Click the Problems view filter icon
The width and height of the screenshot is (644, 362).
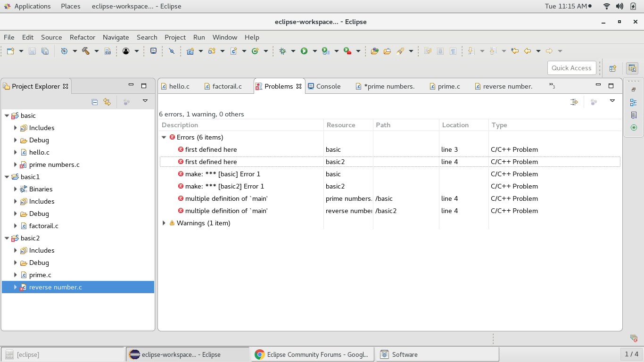574,102
